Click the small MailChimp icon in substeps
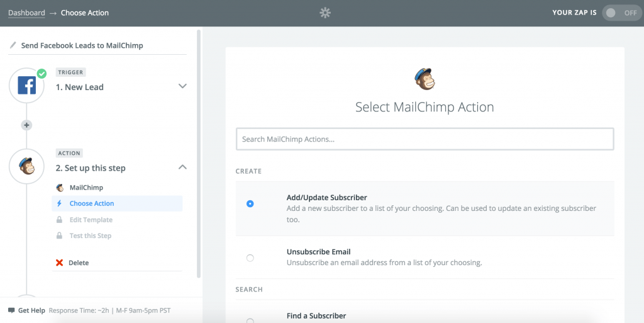The image size is (644, 323). [60, 188]
